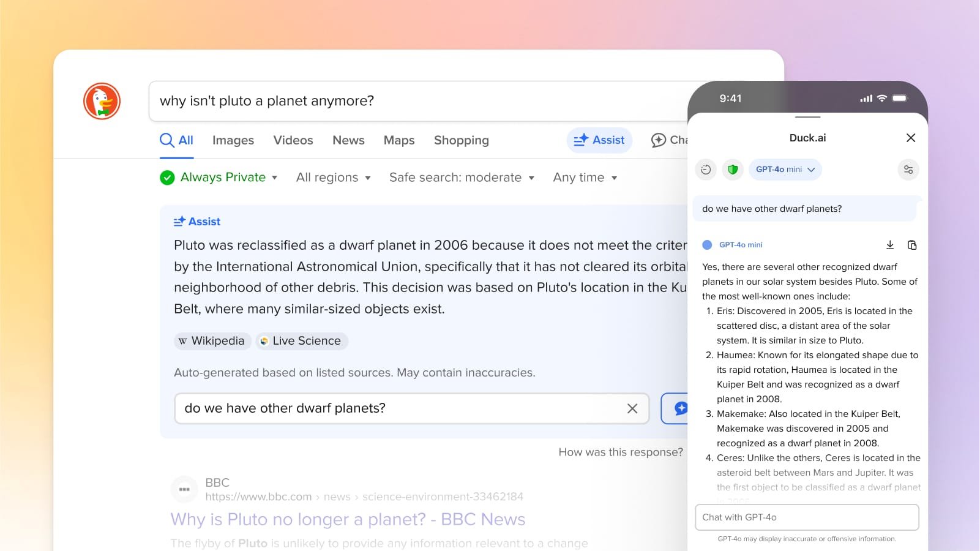The height and width of the screenshot is (551, 980).
Task: Click the DuckDuckGo logo
Action: click(x=102, y=100)
